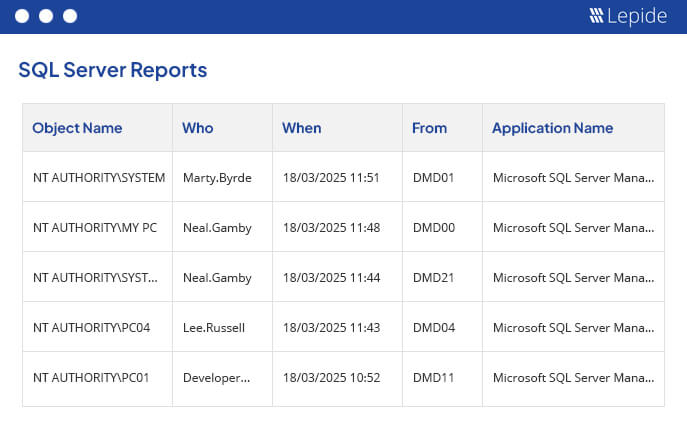This screenshot has width=687, height=424.
Task: Click the DMD21 source cell
Action: tap(434, 278)
